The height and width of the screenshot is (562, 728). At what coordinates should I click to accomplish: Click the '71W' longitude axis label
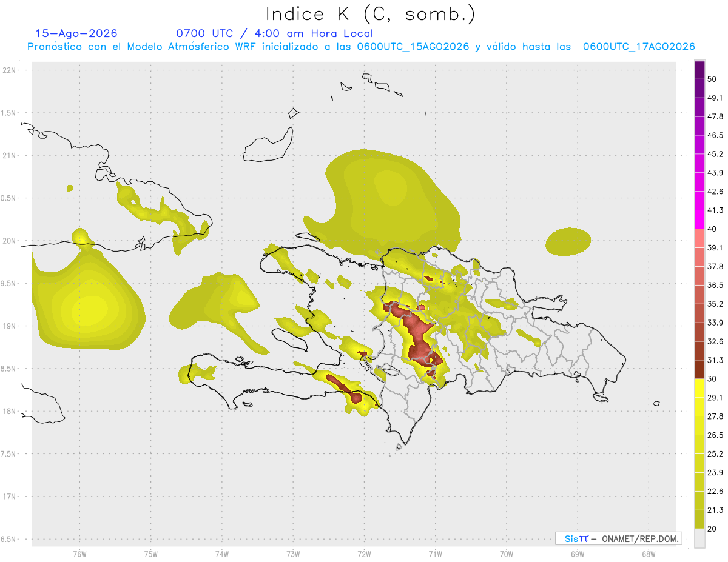click(435, 554)
